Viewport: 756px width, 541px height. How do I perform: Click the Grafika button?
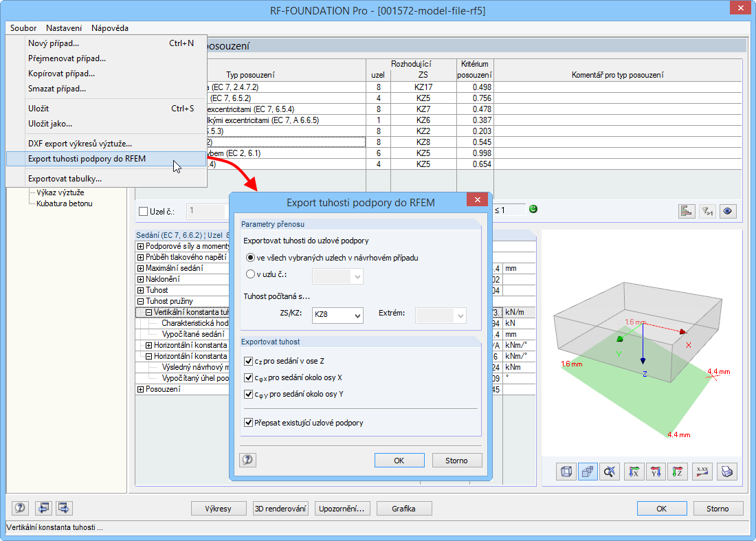[404, 508]
